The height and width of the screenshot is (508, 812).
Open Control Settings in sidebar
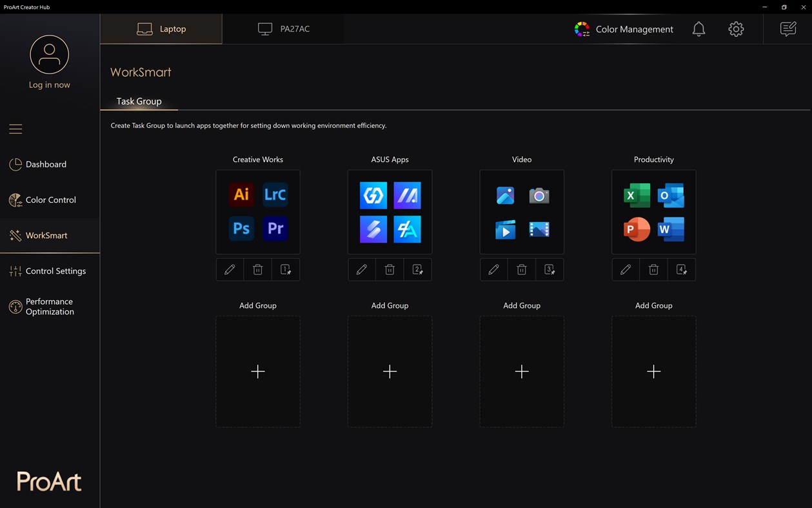pos(50,271)
